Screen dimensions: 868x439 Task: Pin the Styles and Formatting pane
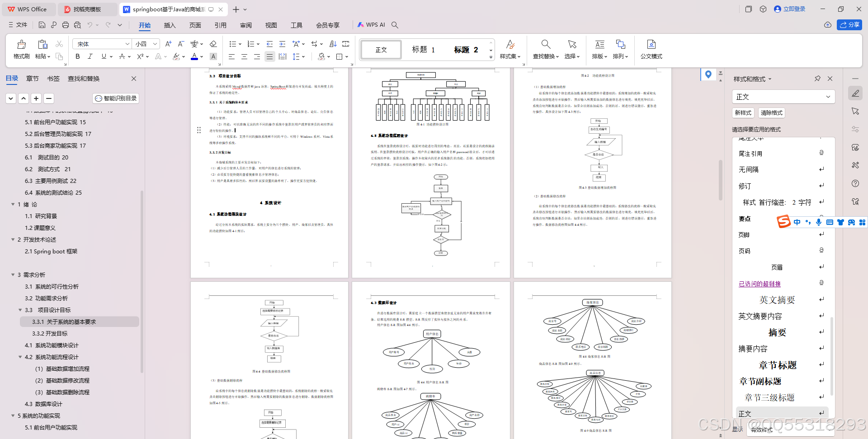click(817, 79)
